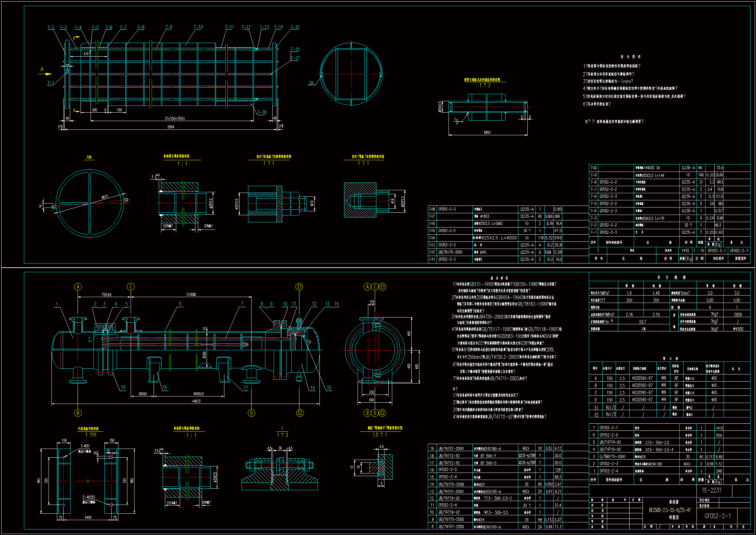This screenshot has height=535, width=756.
Task: Select "C13- 500-2.5" in parts list row 5
Action: coord(657,442)
